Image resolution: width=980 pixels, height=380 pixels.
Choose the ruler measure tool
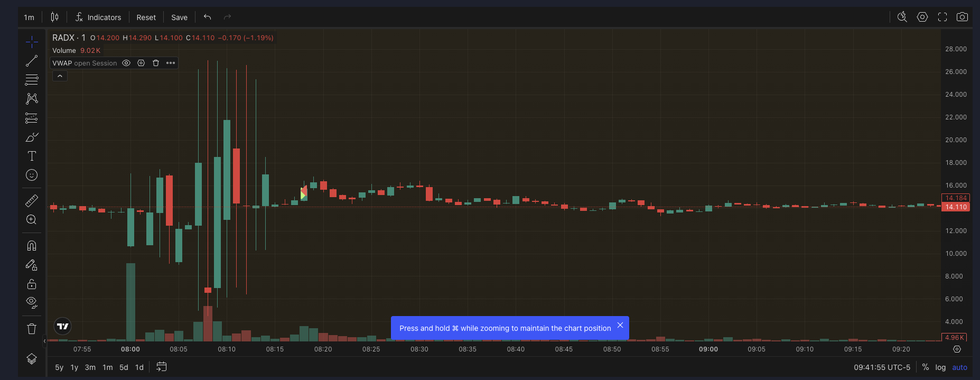pyautogui.click(x=32, y=201)
